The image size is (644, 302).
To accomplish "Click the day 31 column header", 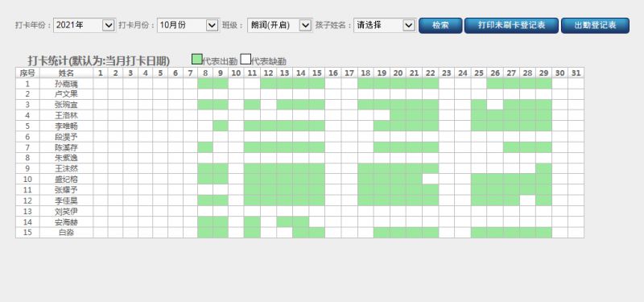I will click(x=576, y=72).
